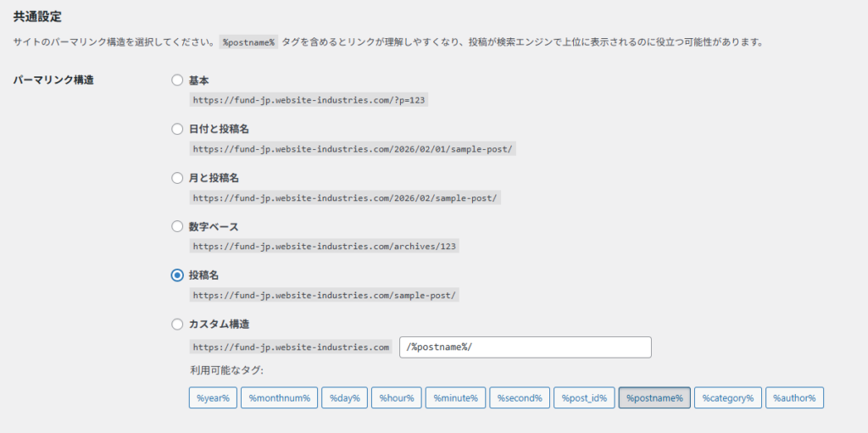Click the archives/123 example URL

(325, 247)
